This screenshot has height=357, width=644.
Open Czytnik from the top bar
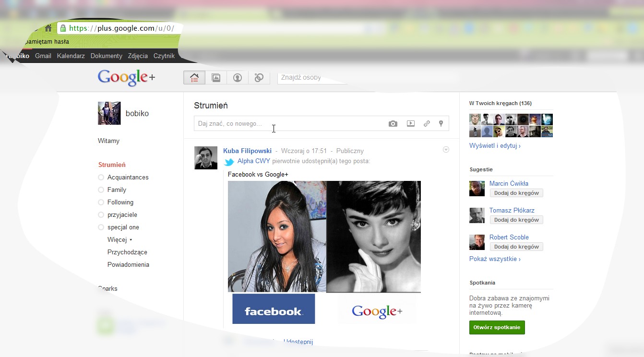pos(164,56)
